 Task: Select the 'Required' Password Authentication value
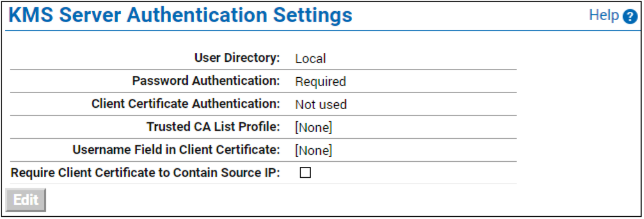coord(320,82)
